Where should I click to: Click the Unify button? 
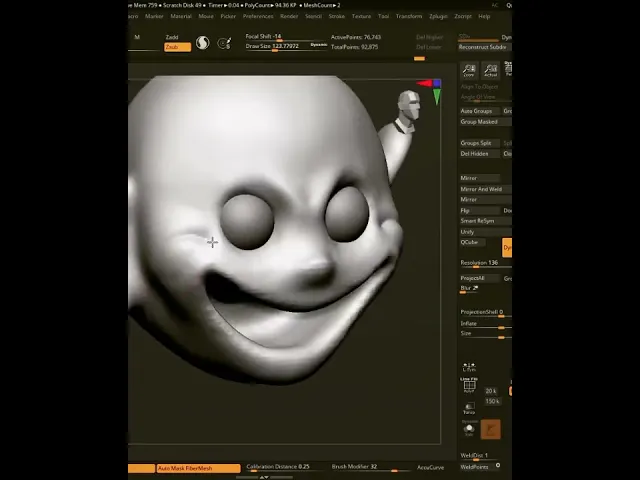(x=485, y=232)
